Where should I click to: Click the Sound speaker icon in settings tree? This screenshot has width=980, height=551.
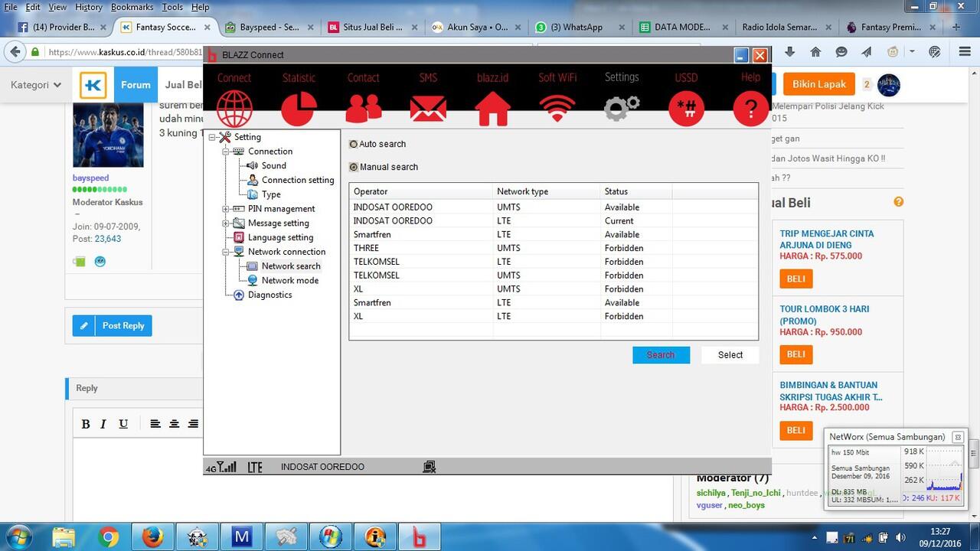[x=253, y=165]
